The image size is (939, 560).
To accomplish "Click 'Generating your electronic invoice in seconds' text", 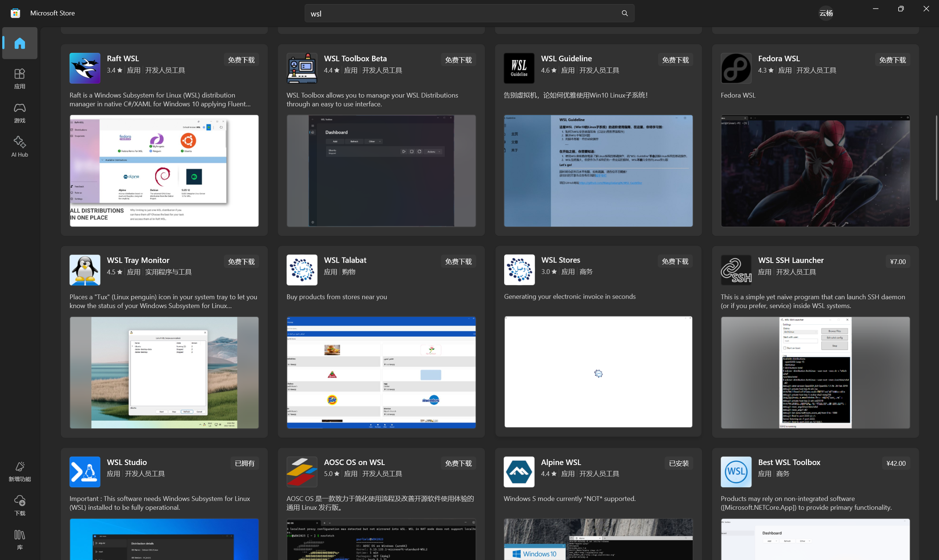I will 570,296.
